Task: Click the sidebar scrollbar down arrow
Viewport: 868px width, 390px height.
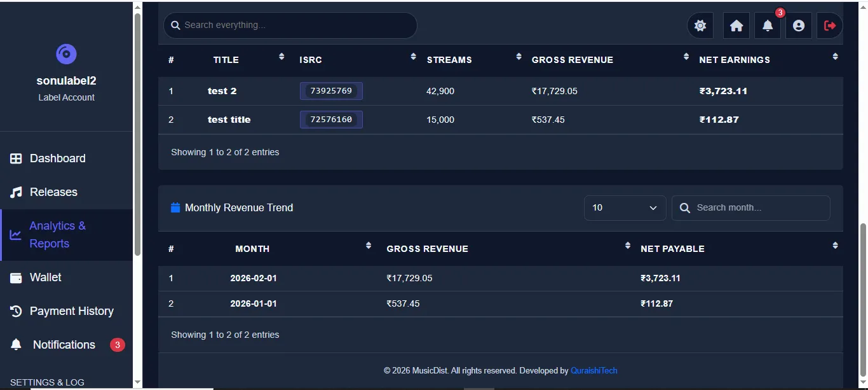Action: [x=137, y=382]
